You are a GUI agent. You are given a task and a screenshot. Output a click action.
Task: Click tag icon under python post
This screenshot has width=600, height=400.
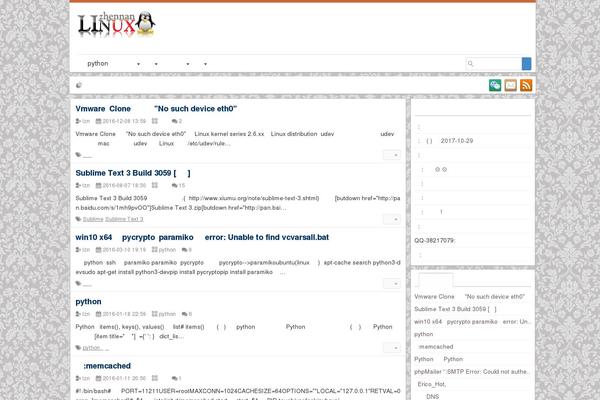(x=78, y=348)
